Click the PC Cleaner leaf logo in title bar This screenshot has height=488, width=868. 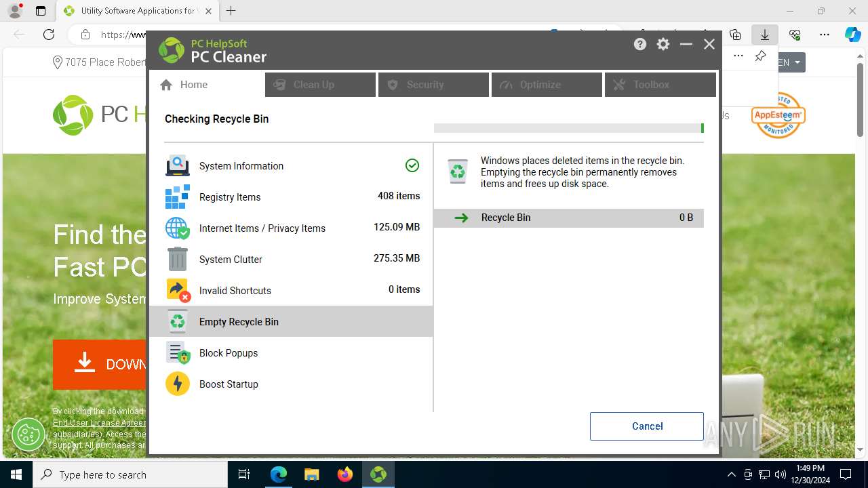[172, 50]
